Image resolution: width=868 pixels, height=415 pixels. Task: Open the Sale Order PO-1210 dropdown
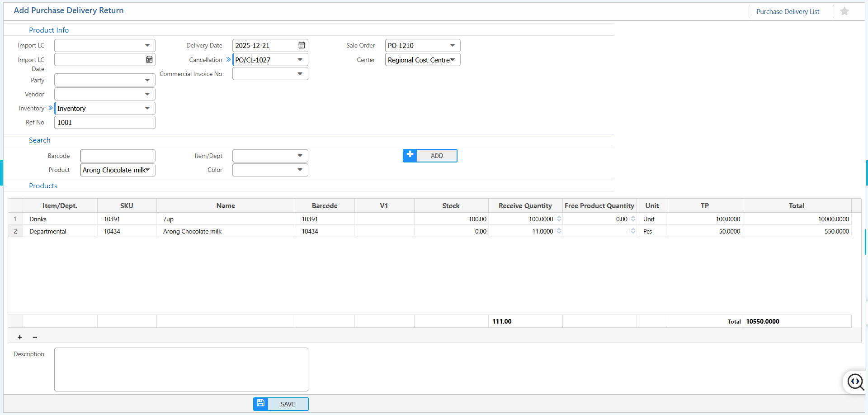click(452, 45)
